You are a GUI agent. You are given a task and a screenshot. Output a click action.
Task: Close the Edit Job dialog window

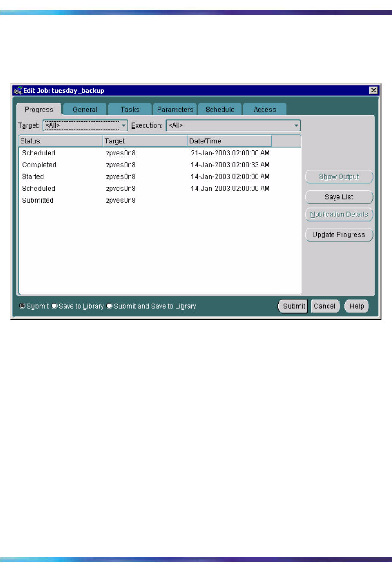coord(374,90)
